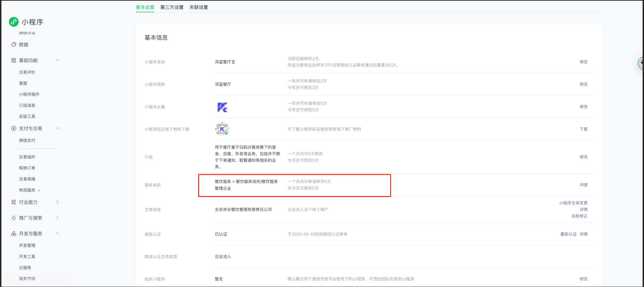The image size is (644, 287).
Task: Click the mini program avatar image
Action: [x=222, y=107]
